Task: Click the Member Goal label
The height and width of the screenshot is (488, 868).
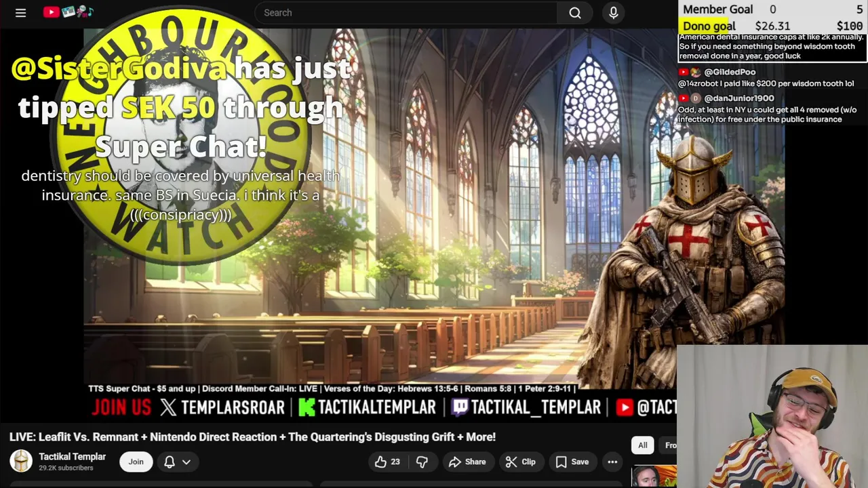Action: [x=717, y=9]
